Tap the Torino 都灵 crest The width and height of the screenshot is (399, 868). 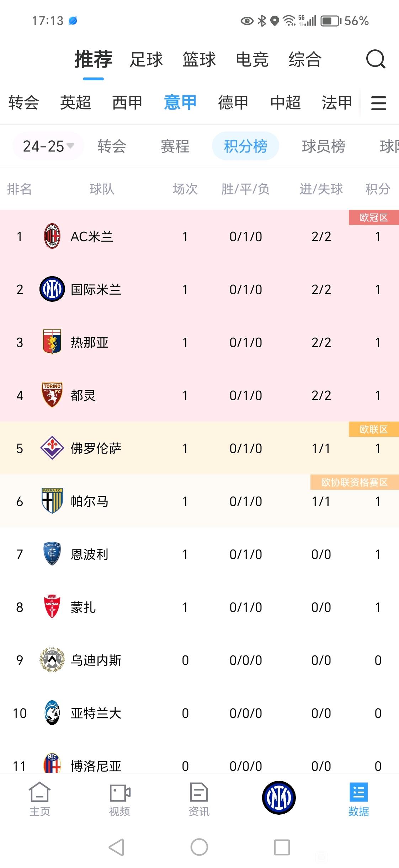(52, 395)
